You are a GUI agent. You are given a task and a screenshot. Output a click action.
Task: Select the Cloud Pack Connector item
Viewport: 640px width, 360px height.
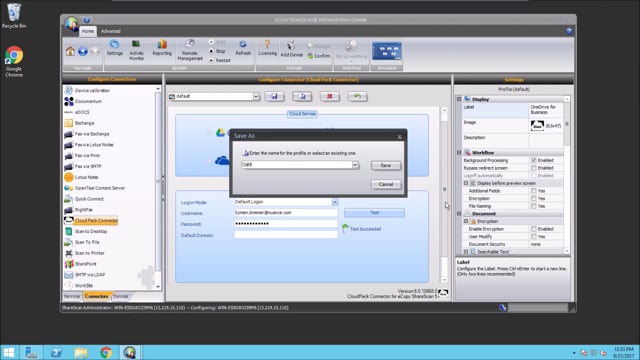(91, 220)
